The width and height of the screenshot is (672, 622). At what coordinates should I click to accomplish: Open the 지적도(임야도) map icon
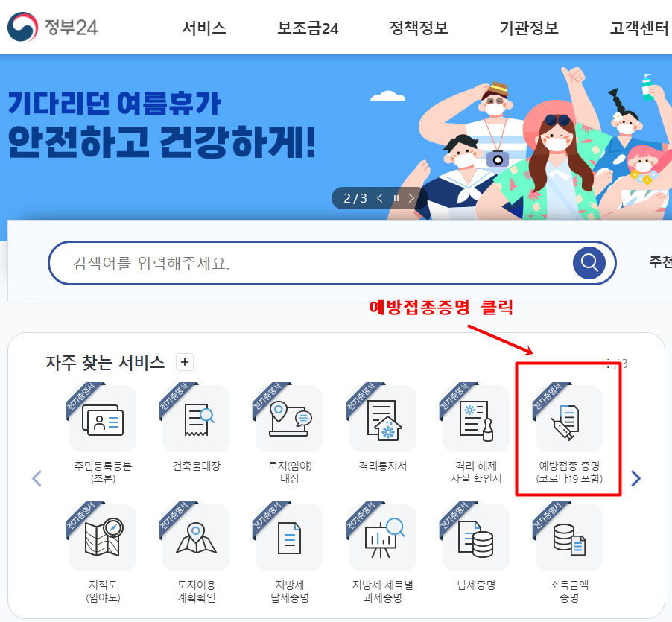pos(103,538)
